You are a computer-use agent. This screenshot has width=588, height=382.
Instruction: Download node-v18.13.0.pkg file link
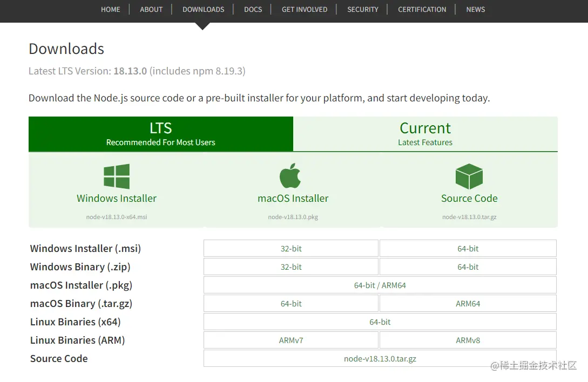[293, 217]
